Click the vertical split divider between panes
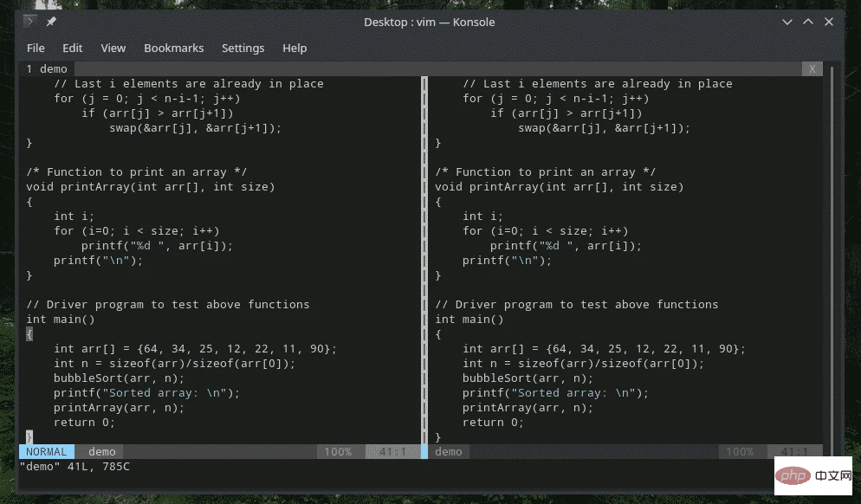 click(x=424, y=260)
